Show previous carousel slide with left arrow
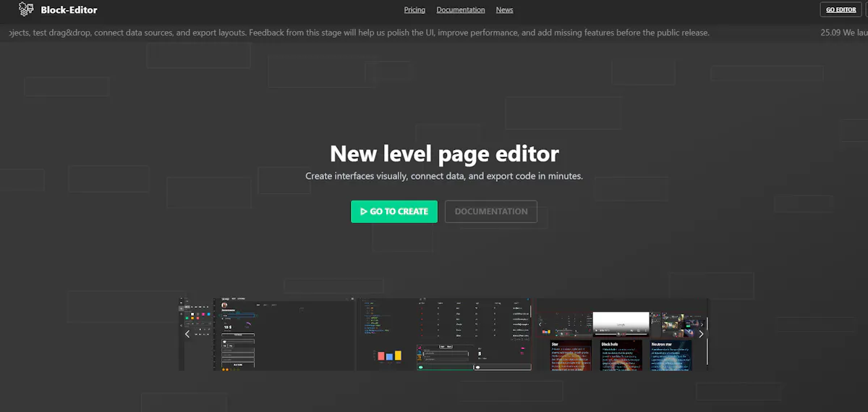Viewport: 868px width, 412px height. click(x=187, y=334)
